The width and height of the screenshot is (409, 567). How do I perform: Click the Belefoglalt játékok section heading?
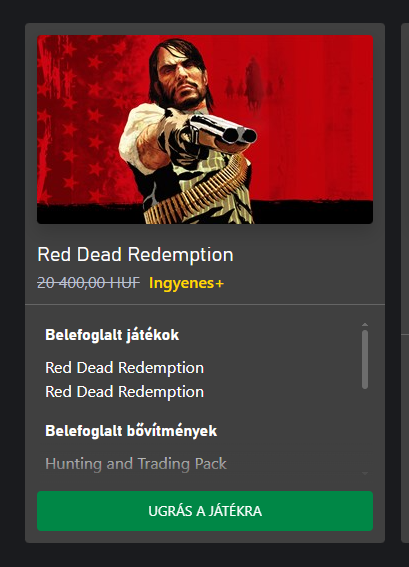click(x=112, y=335)
